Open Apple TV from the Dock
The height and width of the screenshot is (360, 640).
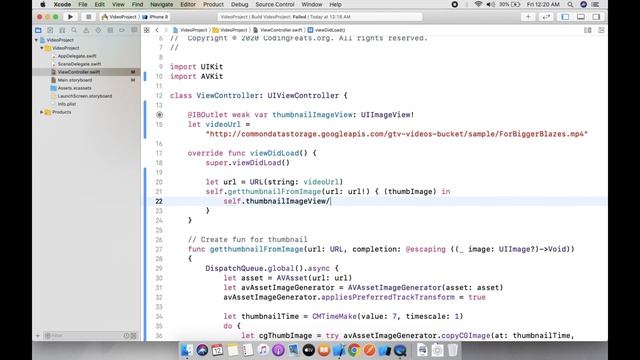coord(309,350)
